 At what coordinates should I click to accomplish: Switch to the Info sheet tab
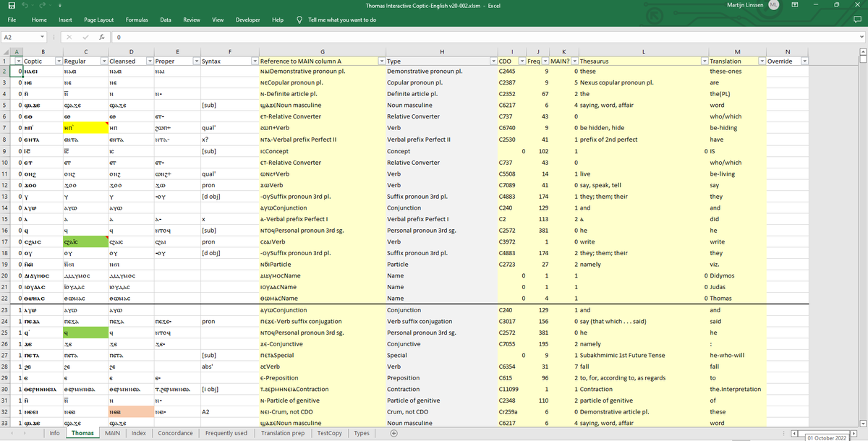click(x=54, y=433)
